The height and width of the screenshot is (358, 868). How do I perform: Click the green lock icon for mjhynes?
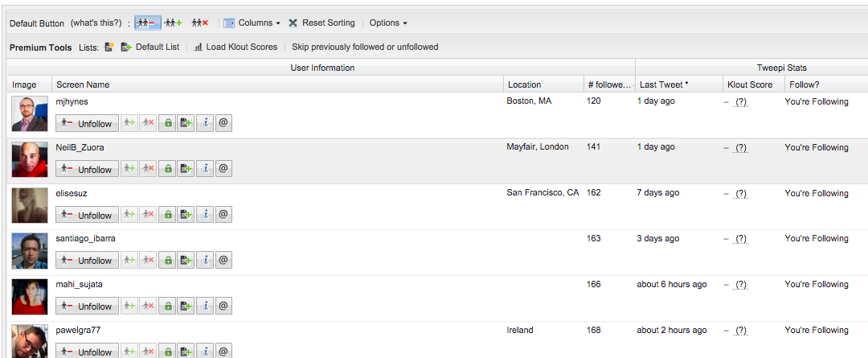tap(167, 123)
